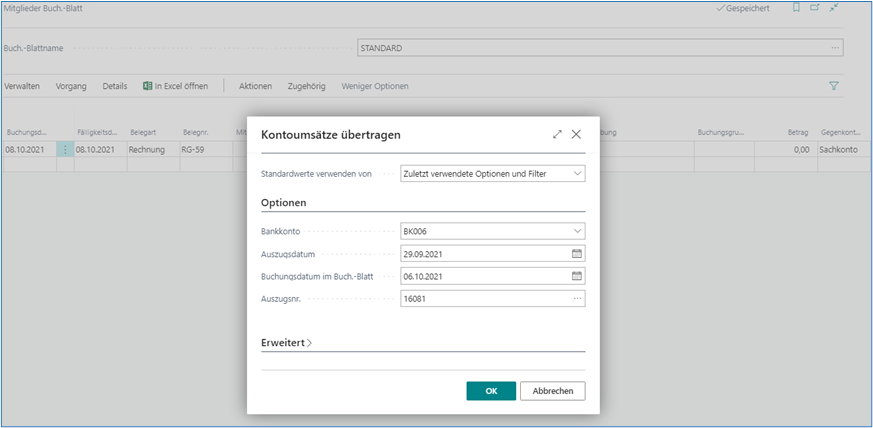This screenshot has width=873, height=428.
Task: Open calendar picker for Auszugsdatum
Action: click(x=576, y=254)
